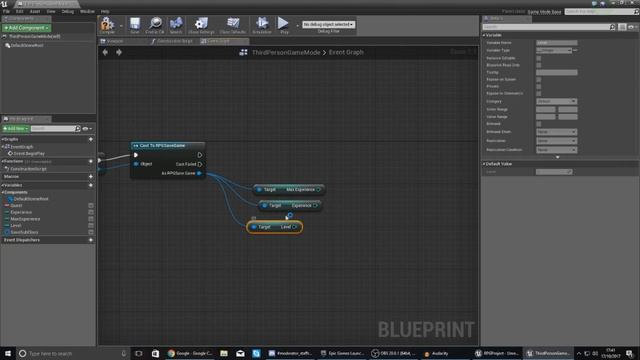Viewport: 640px width, 360px height.
Task: Toggle Instance Editable checkbox
Action: 539,58
